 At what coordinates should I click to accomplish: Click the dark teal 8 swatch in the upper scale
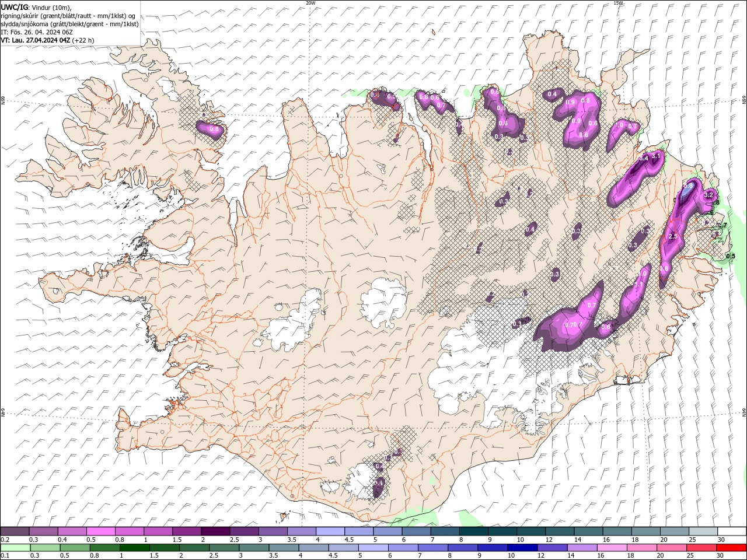[x=473, y=531]
